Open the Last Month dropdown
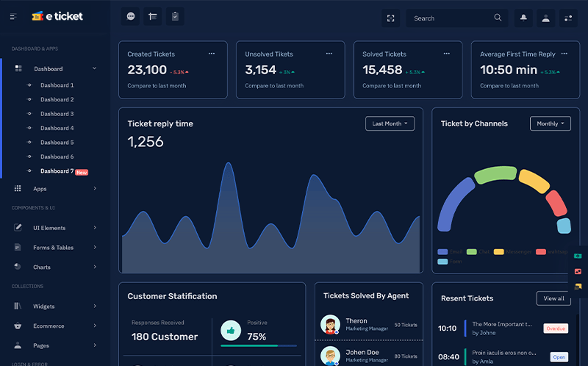This screenshot has width=588, height=366. [390, 123]
